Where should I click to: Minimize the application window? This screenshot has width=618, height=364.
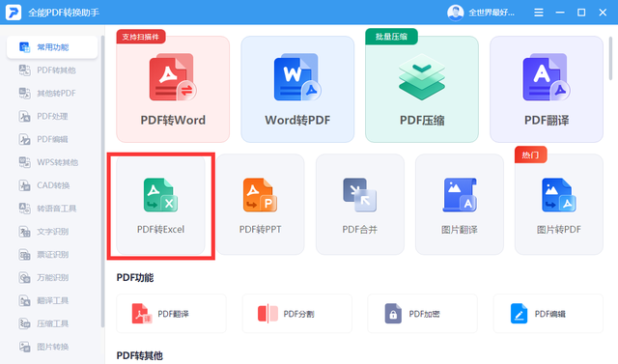560,13
